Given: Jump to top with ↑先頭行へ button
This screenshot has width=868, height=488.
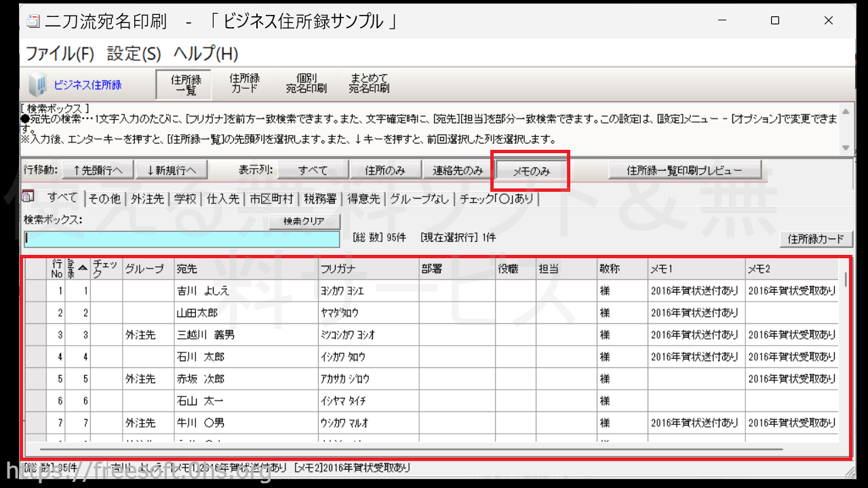Looking at the screenshot, I should pyautogui.click(x=98, y=170).
